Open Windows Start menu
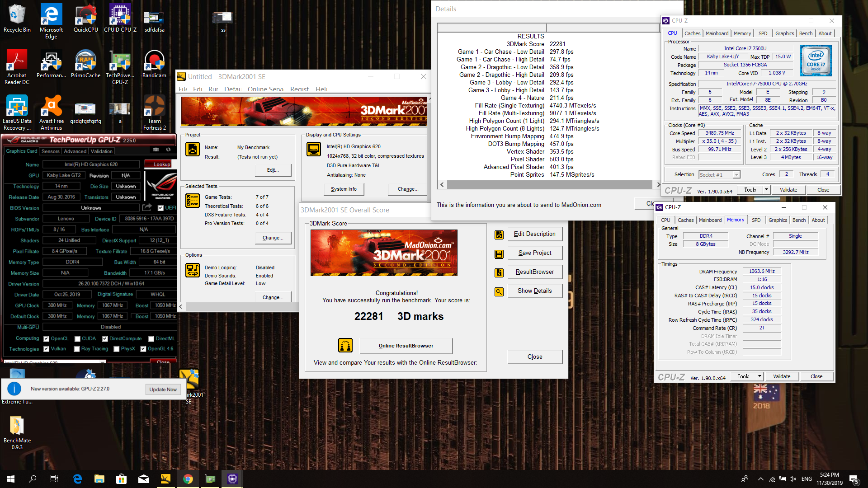The width and height of the screenshot is (868, 488). [11, 479]
